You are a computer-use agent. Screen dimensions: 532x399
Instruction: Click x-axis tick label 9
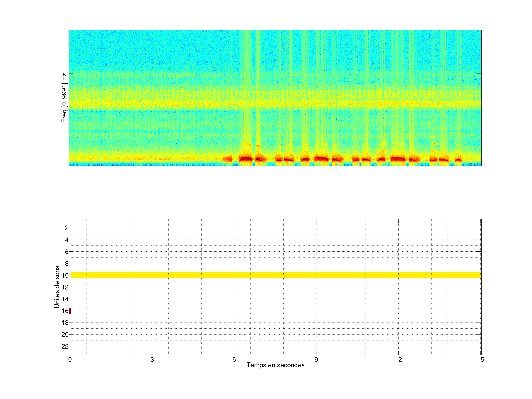(316, 359)
